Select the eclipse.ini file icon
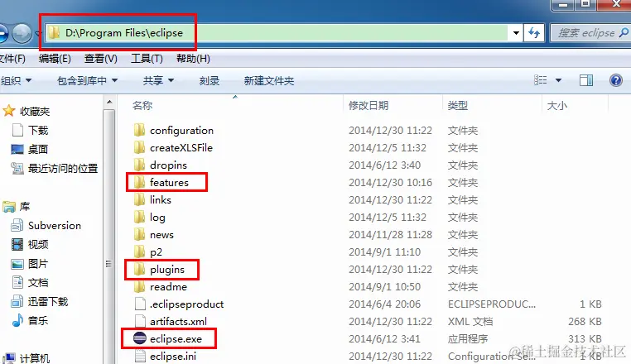The image size is (631, 364). 140,356
